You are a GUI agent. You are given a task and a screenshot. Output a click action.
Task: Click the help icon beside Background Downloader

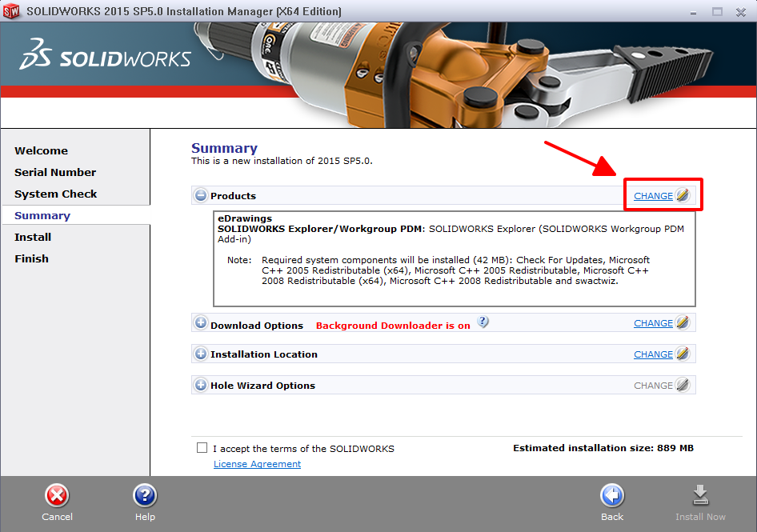pyautogui.click(x=483, y=322)
